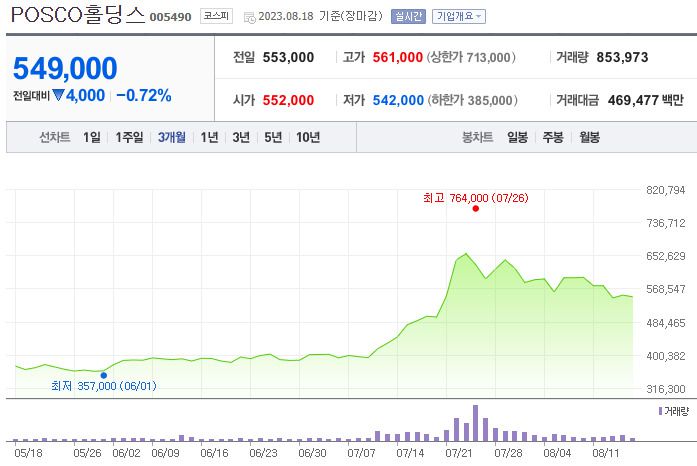Select 일봉 daily candlestick chart
Image resolution: width=697 pixels, height=466 pixels.
click(x=517, y=137)
